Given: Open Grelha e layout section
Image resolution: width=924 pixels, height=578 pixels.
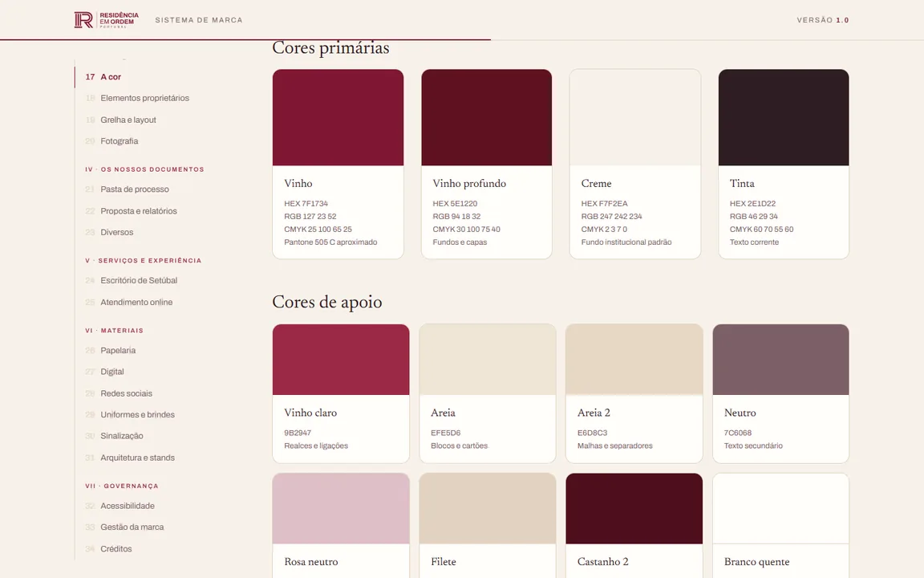Looking at the screenshot, I should (x=128, y=120).
